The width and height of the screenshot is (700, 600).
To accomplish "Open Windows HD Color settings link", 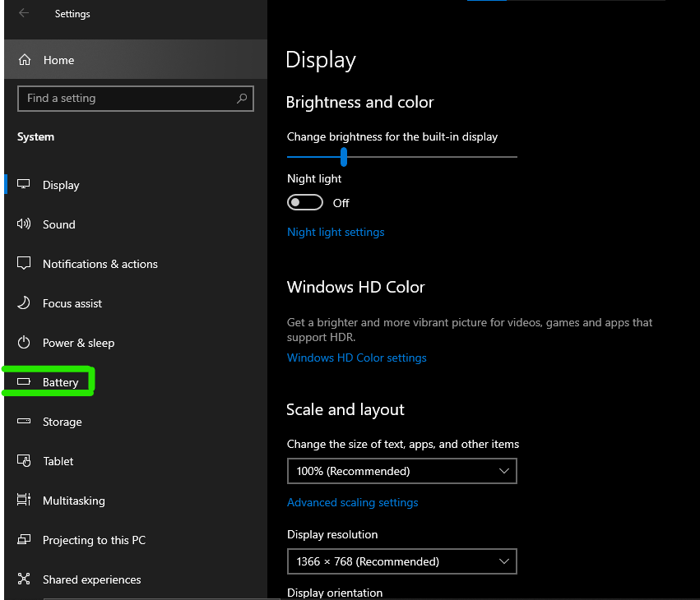I will 357,358.
